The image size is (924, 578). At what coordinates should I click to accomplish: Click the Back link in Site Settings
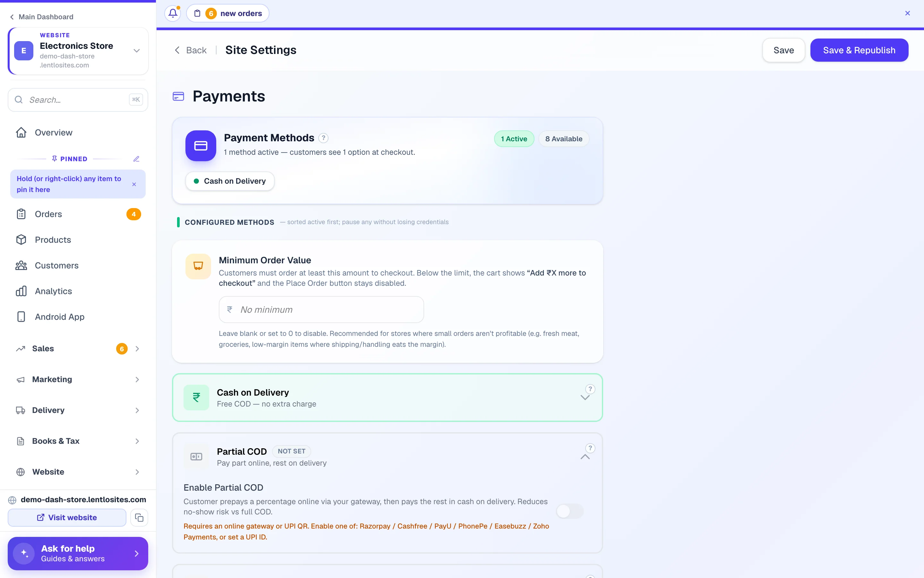(191, 50)
